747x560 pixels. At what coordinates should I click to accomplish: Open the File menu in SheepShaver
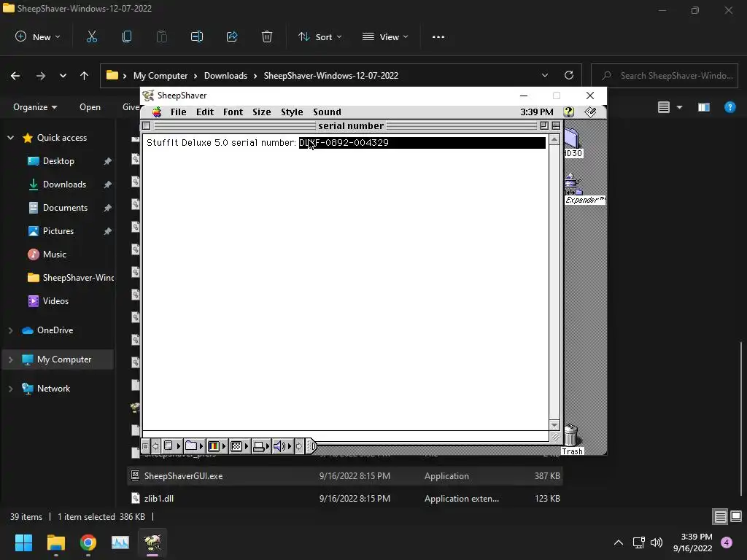178,112
